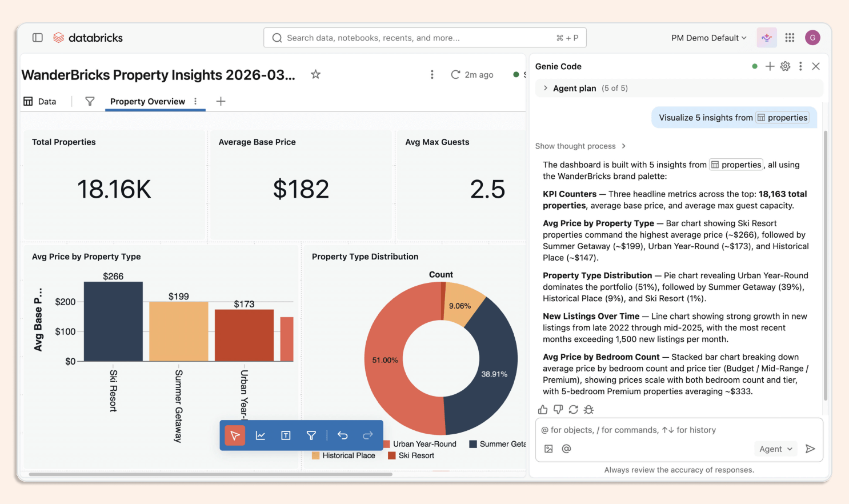
Task: Add a visualization widget from toolbar
Action: click(x=261, y=435)
